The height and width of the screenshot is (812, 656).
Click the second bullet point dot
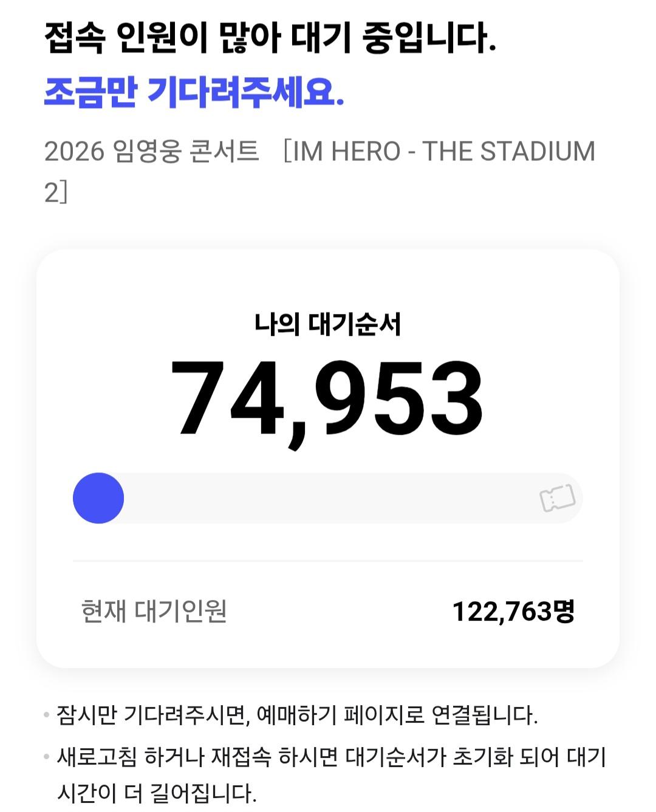pyautogui.click(x=47, y=757)
